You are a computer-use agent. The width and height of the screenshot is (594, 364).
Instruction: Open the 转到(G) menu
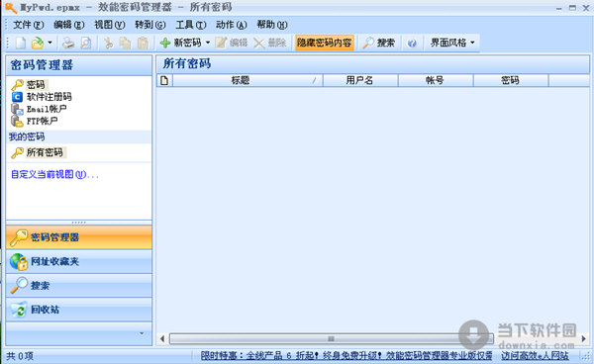150,25
